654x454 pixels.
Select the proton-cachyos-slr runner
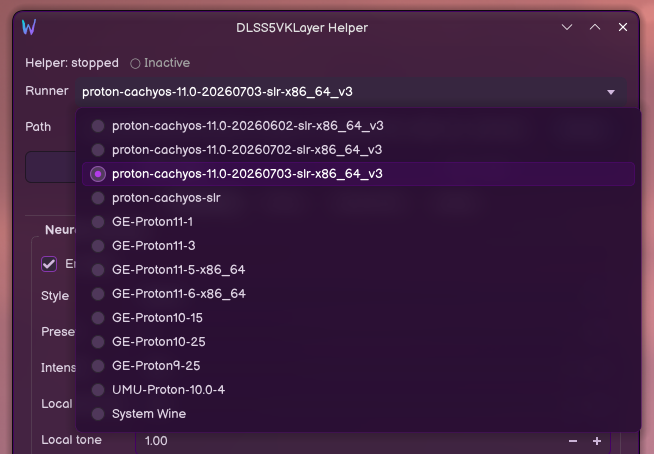pos(358,198)
